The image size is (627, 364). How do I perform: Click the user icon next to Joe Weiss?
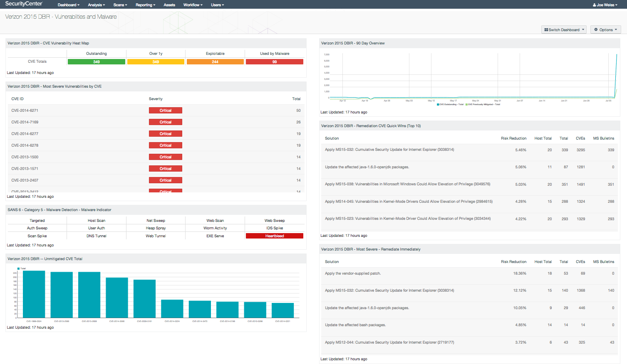pyautogui.click(x=594, y=5)
